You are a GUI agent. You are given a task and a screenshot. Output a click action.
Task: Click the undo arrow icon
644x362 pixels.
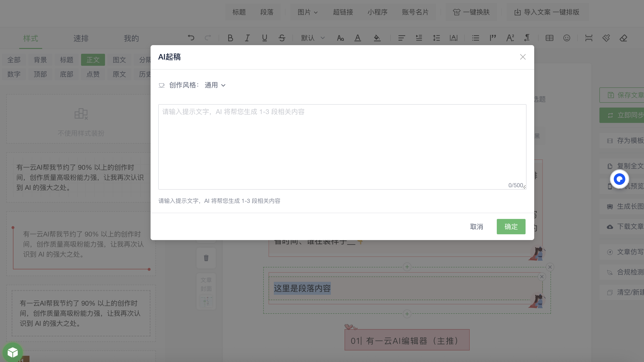click(x=191, y=38)
